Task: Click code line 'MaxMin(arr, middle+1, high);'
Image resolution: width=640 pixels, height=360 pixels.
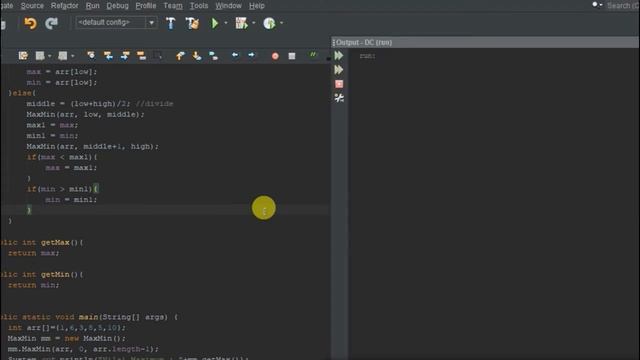Action: point(92,146)
